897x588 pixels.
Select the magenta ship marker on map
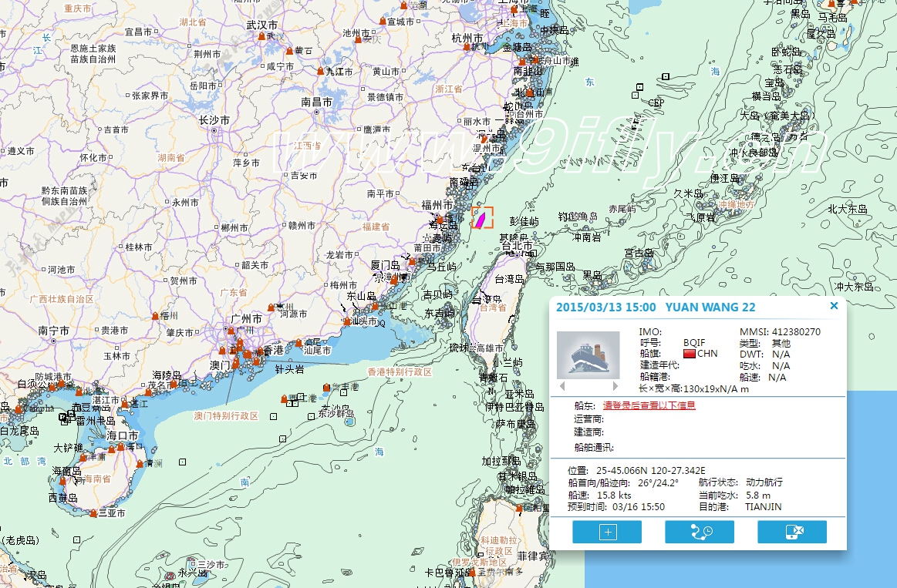(481, 220)
